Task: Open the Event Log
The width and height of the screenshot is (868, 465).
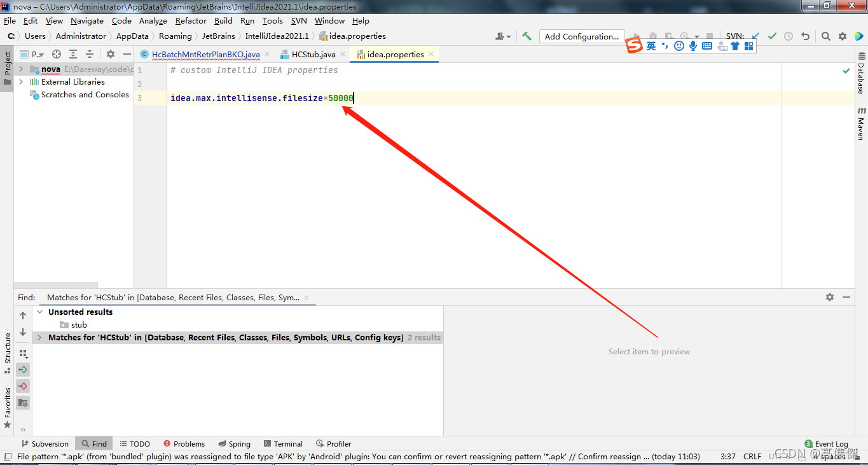Action: pyautogui.click(x=826, y=444)
